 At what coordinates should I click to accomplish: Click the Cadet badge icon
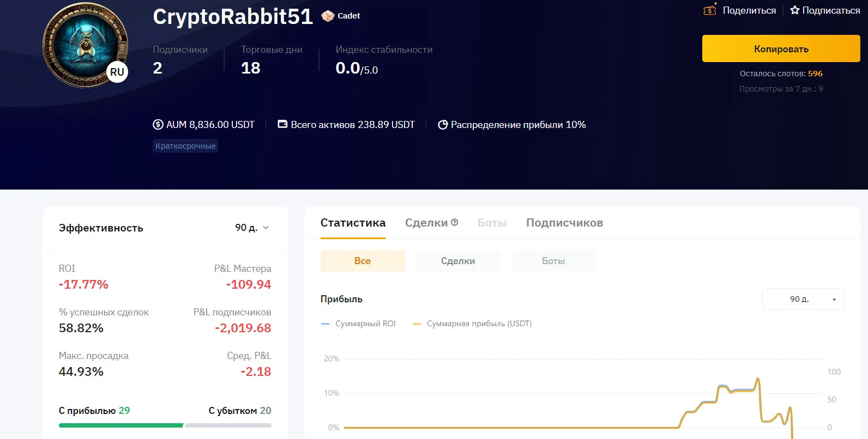coord(328,16)
